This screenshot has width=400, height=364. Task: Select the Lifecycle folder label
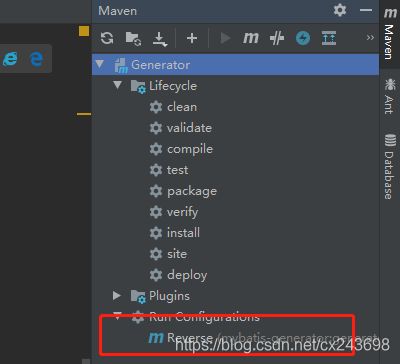tap(173, 86)
